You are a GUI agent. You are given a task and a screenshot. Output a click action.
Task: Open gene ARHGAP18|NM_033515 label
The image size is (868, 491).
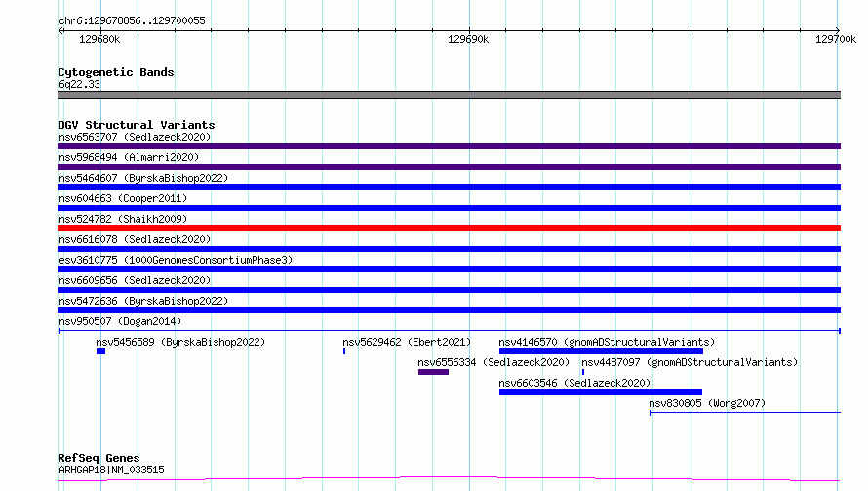coord(111,470)
